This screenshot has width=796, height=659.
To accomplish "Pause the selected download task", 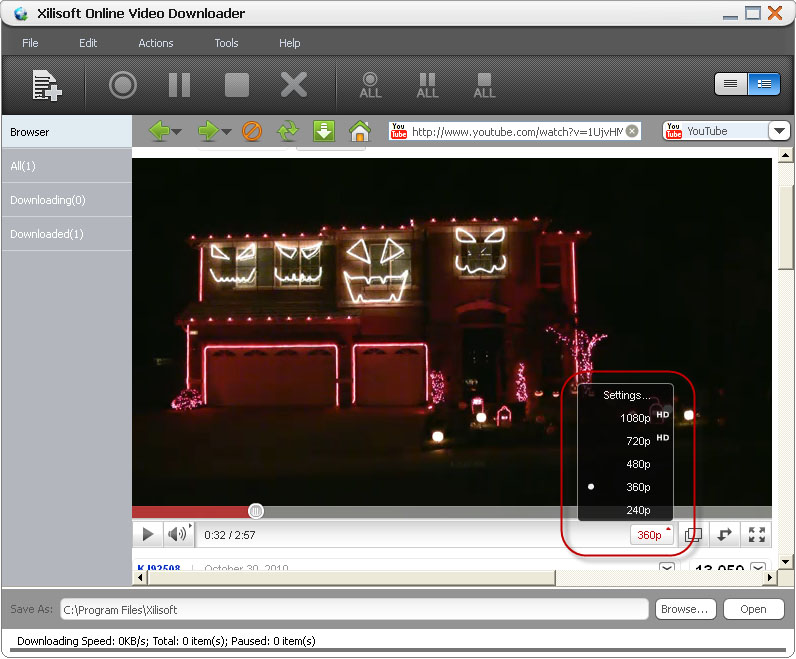I will (x=179, y=85).
